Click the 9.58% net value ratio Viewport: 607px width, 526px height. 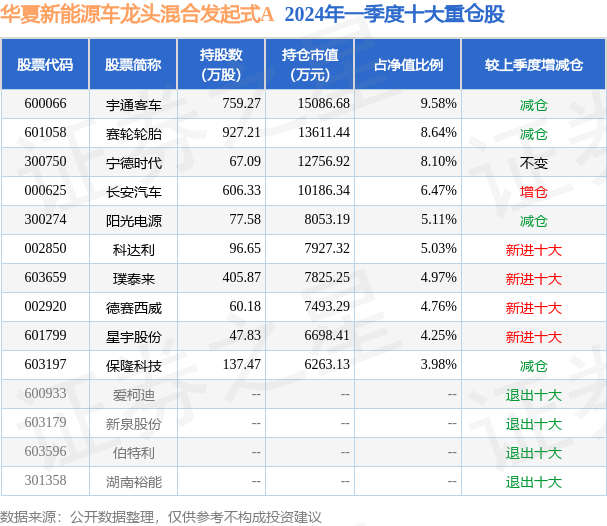[x=438, y=104]
